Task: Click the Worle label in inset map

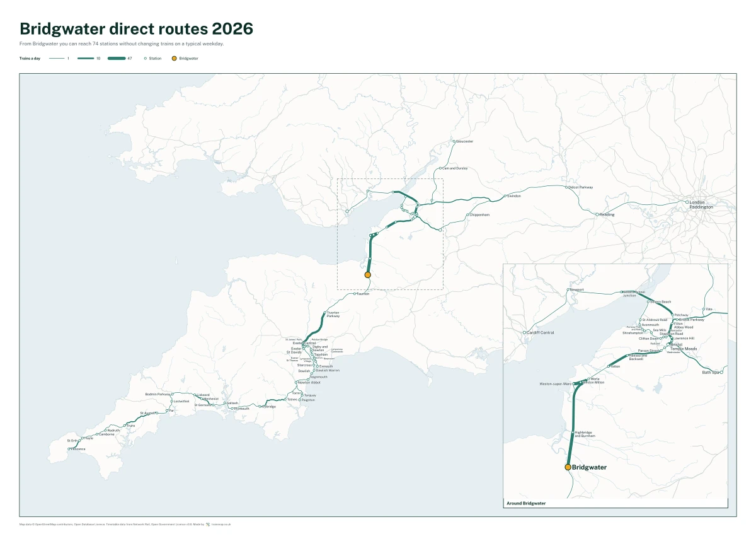Action: pyautogui.click(x=595, y=379)
